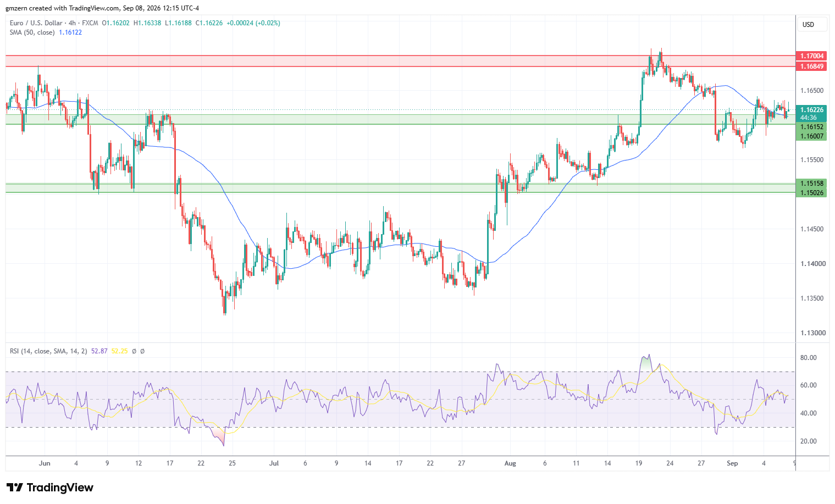Click the current price label 1.16226

tap(811, 110)
